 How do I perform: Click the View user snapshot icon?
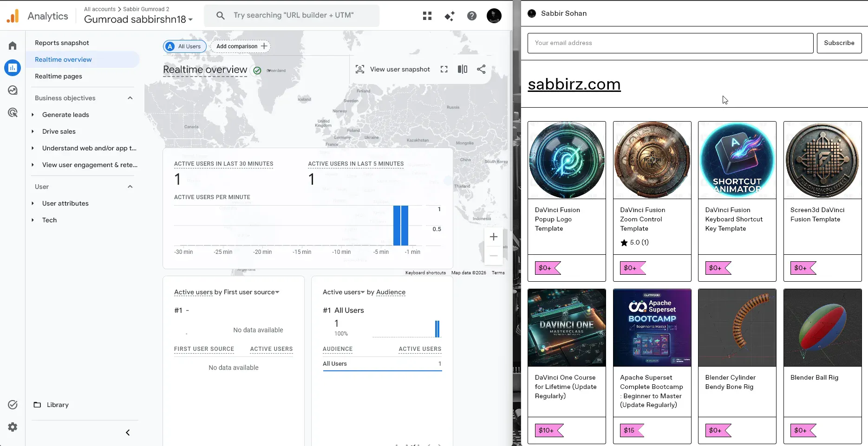360,69
